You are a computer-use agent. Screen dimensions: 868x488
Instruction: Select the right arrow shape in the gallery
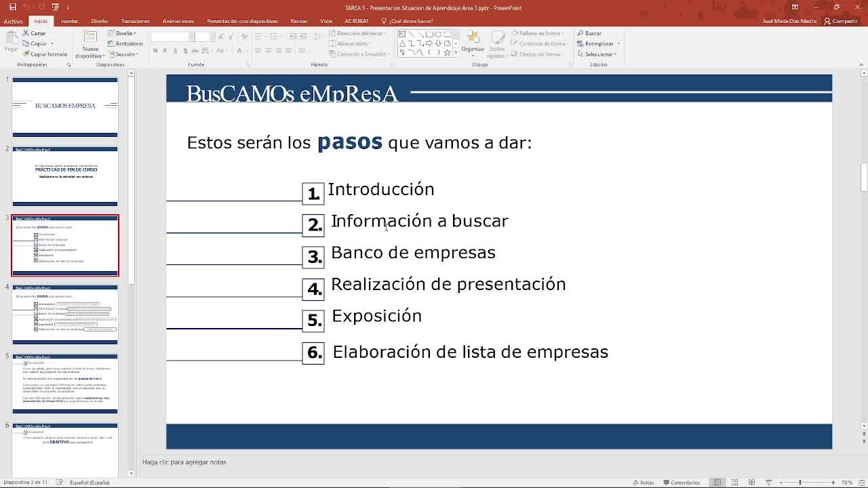pyautogui.click(x=429, y=43)
